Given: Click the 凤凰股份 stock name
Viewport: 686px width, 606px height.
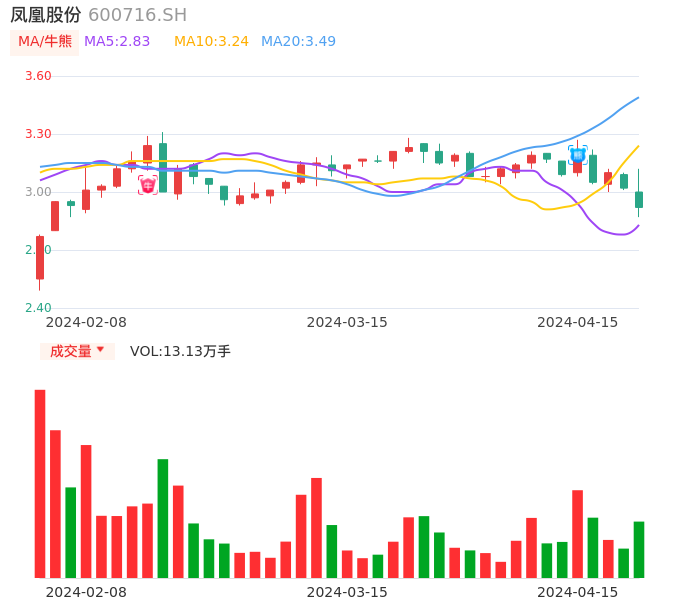Looking at the screenshot, I should pyautogui.click(x=46, y=15).
